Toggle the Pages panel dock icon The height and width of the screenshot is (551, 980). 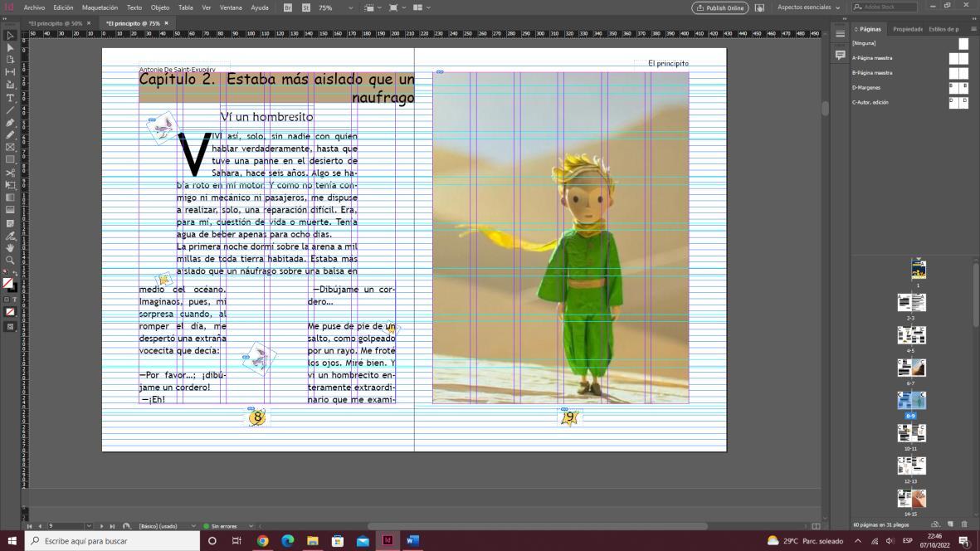tap(840, 34)
